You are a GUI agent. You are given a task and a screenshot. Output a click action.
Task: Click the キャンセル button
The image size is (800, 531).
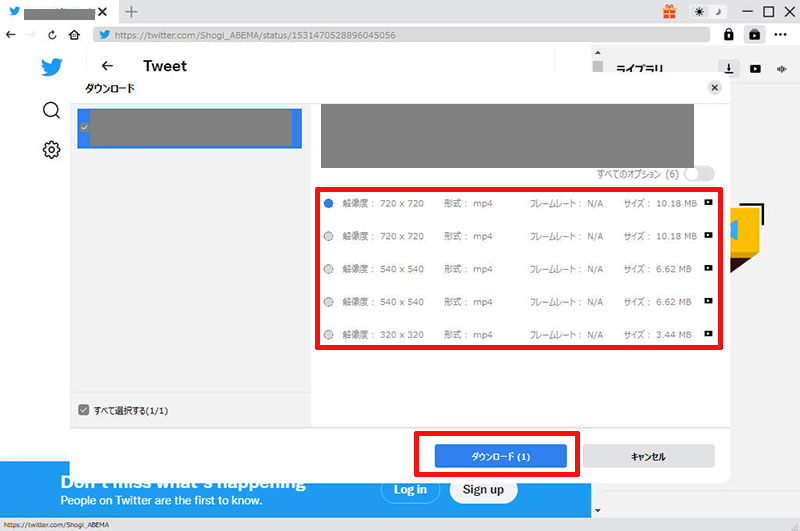tap(648, 456)
